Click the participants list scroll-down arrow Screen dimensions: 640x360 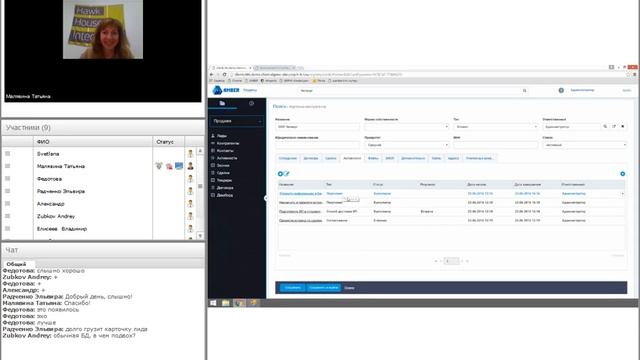point(200,236)
